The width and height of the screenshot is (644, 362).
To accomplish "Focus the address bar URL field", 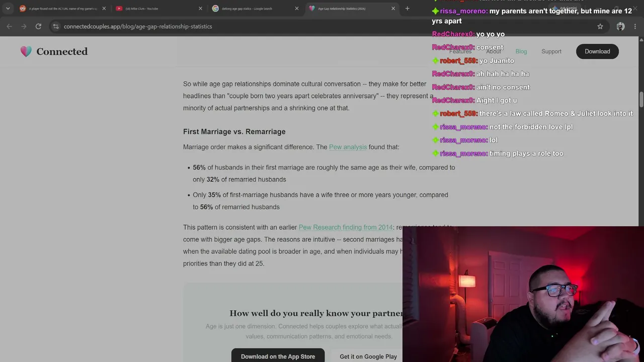I will pos(327,26).
